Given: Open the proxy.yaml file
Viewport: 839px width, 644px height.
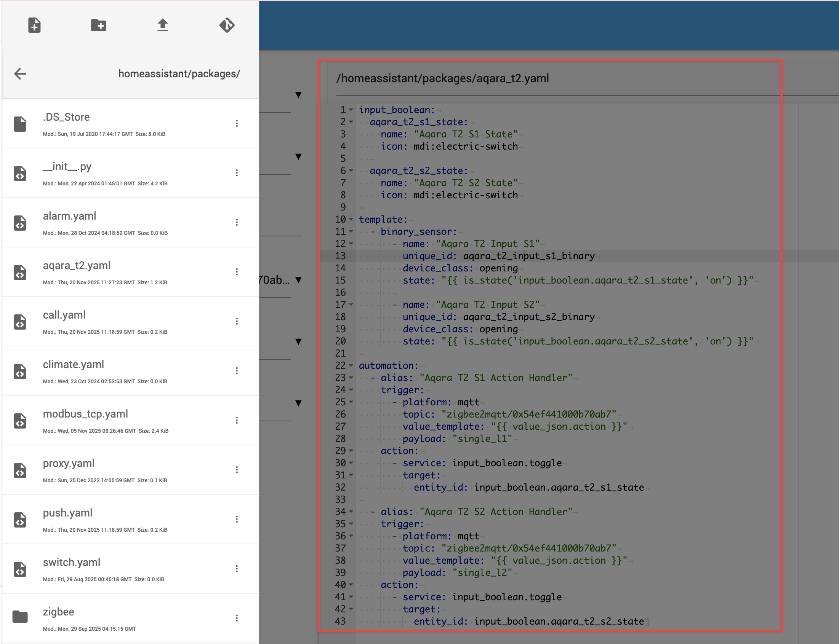Looking at the screenshot, I should coord(68,463).
